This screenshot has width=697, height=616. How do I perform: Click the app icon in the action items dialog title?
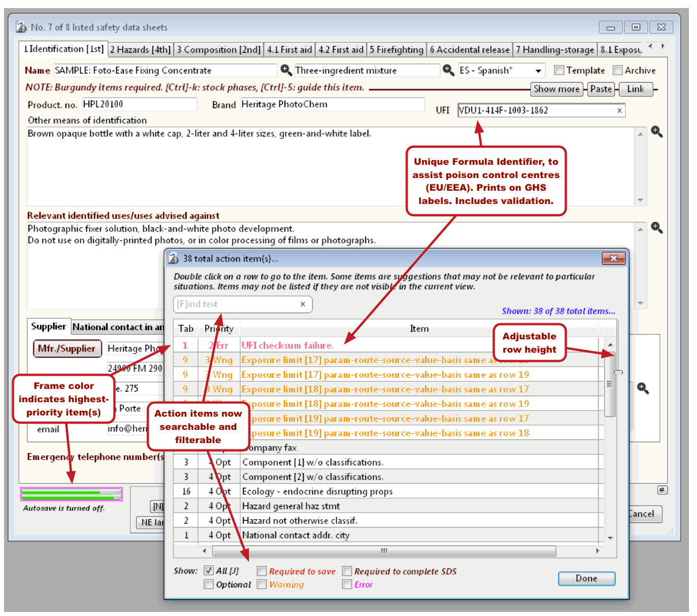tap(173, 258)
